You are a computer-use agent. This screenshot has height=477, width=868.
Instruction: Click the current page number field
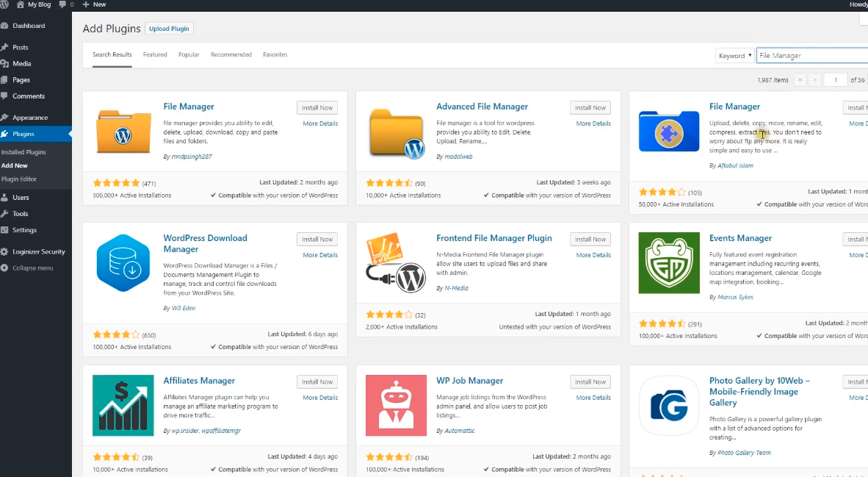click(835, 79)
